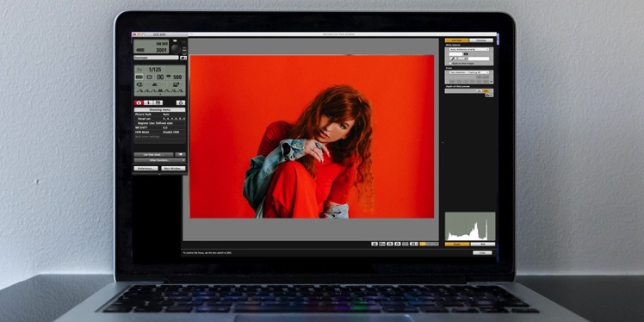
Task: Click the shutter speed 1/125 value
Action: (x=155, y=70)
